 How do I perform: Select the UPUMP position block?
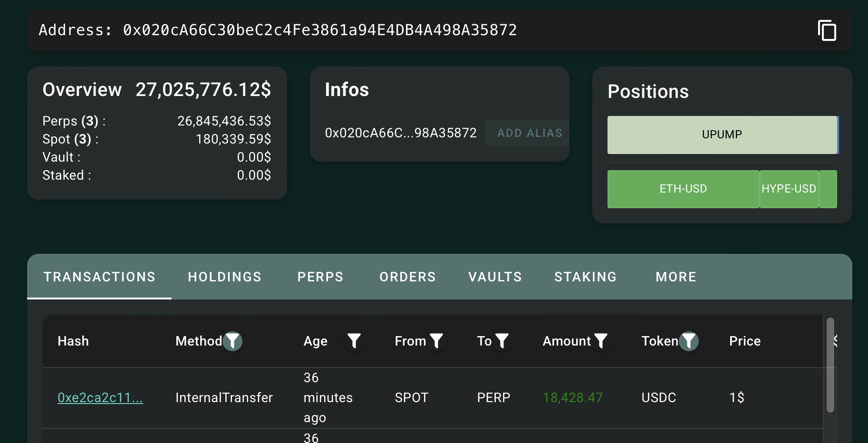tap(722, 135)
